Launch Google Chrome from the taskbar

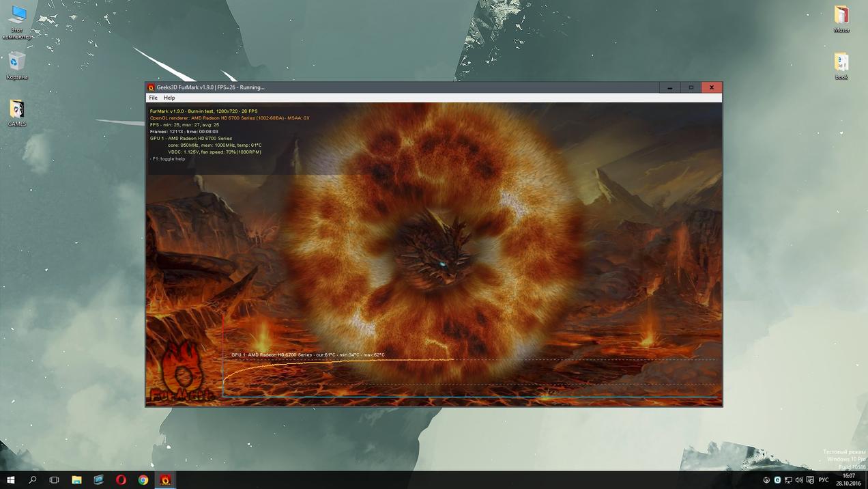coord(143,480)
